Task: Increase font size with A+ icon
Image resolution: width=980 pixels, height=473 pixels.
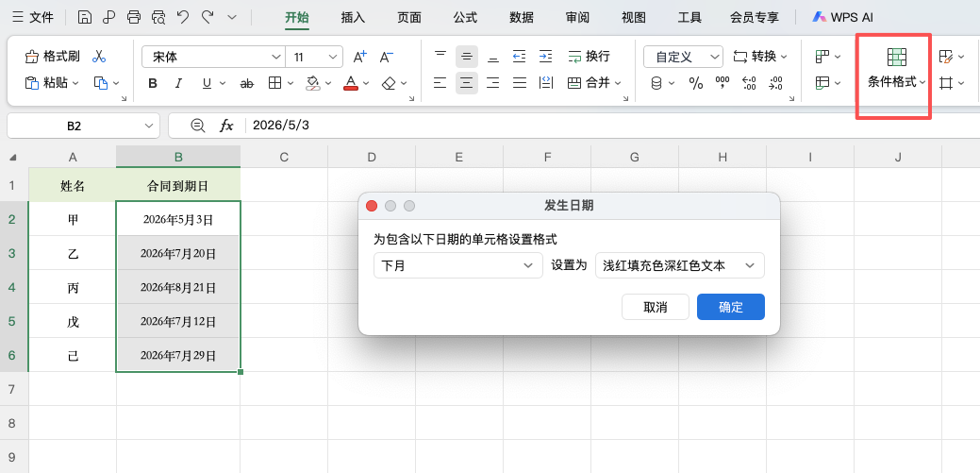Action: tap(360, 57)
